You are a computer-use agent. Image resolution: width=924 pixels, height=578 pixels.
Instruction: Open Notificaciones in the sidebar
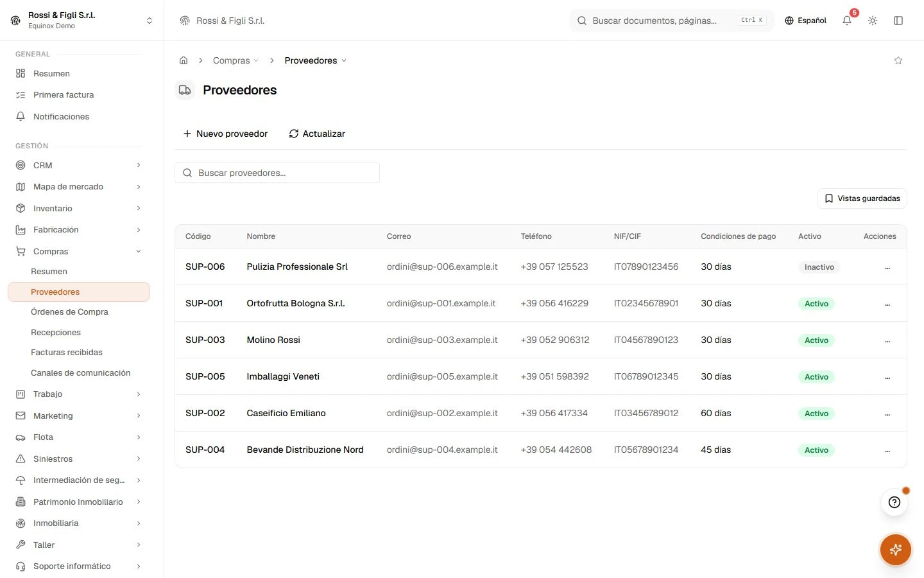point(61,116)
